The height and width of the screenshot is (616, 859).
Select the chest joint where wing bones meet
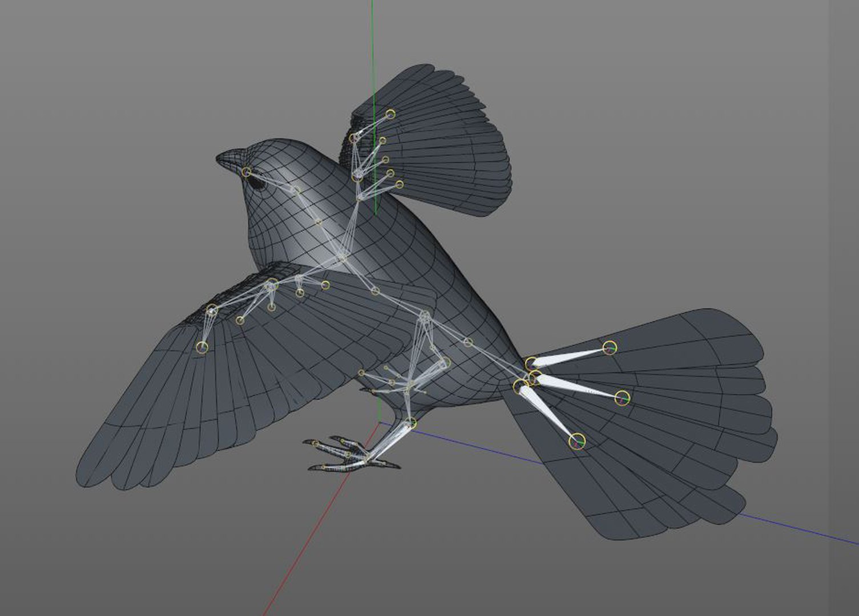point(342,258)
